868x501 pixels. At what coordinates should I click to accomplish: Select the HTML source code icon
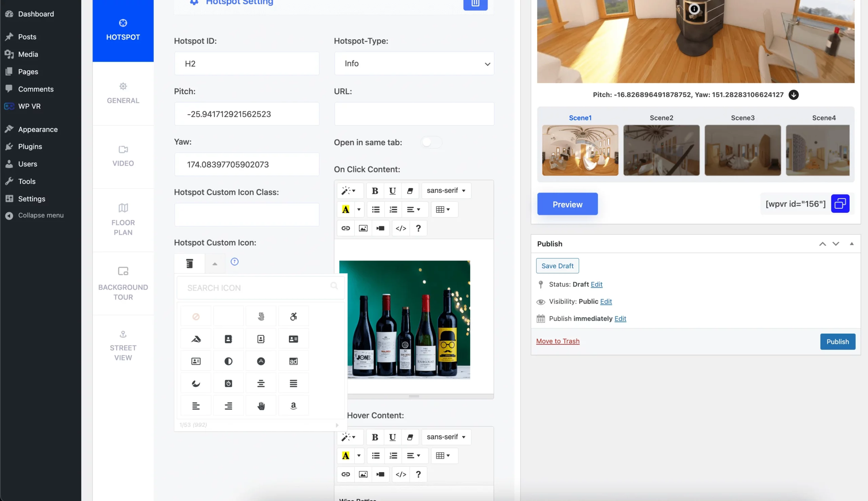(400, 228)
